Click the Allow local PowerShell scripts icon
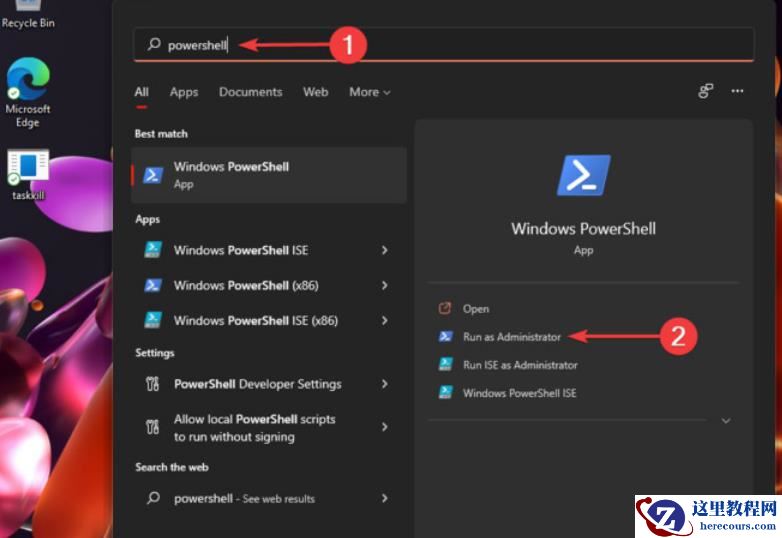Screen dimensions: 782x538 pyautogui.click(x=153, y=427)
